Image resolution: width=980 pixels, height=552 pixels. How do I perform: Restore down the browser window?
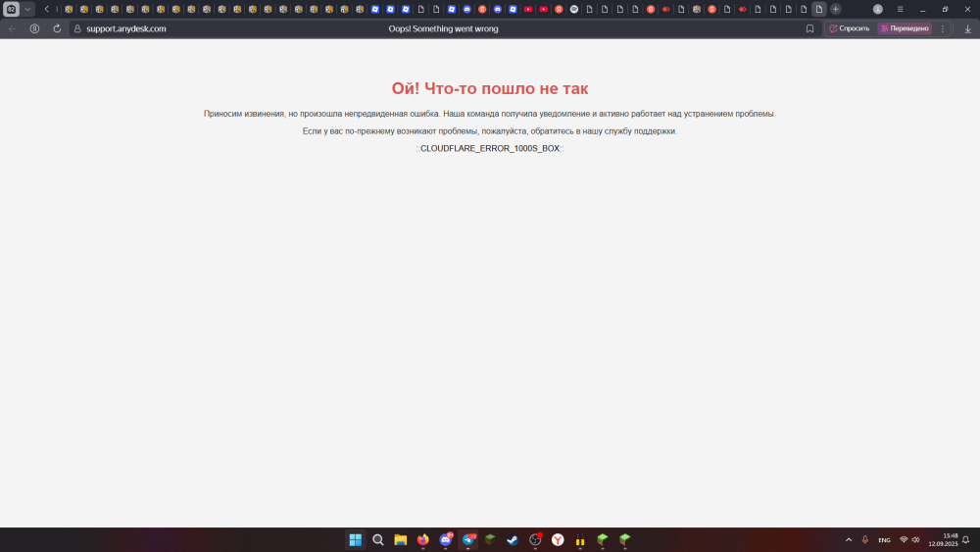point(945,10)
